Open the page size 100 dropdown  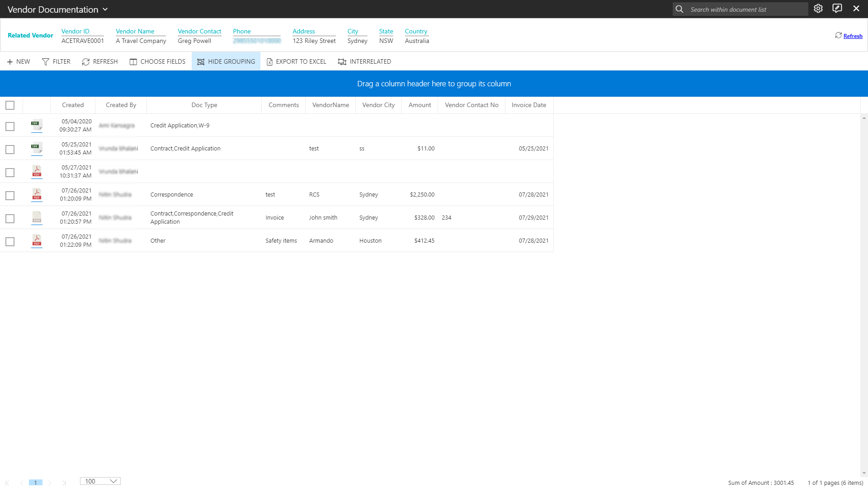coord(100,481)
